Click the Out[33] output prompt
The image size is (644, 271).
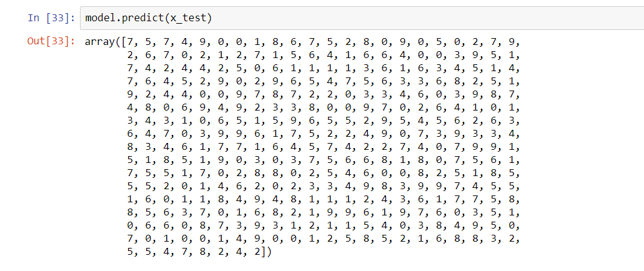(x=51, y=42)
